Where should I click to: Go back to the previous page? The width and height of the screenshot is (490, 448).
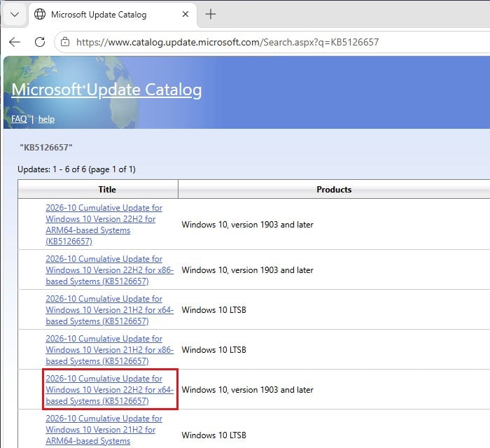(x=15, y=42)
